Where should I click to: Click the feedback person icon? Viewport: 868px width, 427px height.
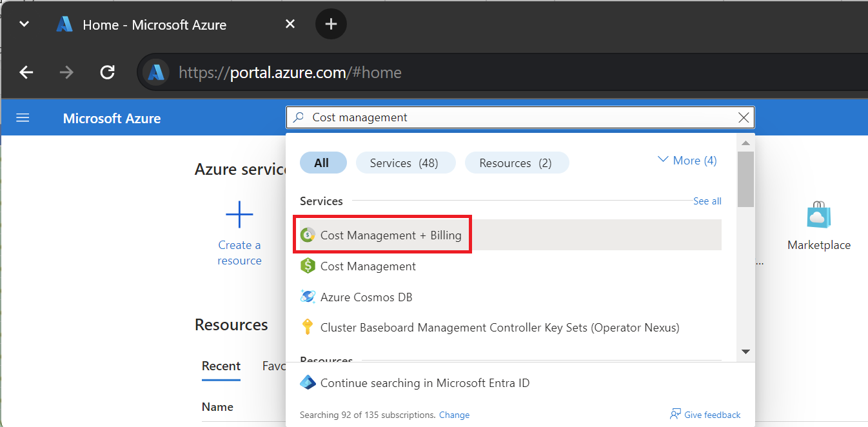(675, 414)
